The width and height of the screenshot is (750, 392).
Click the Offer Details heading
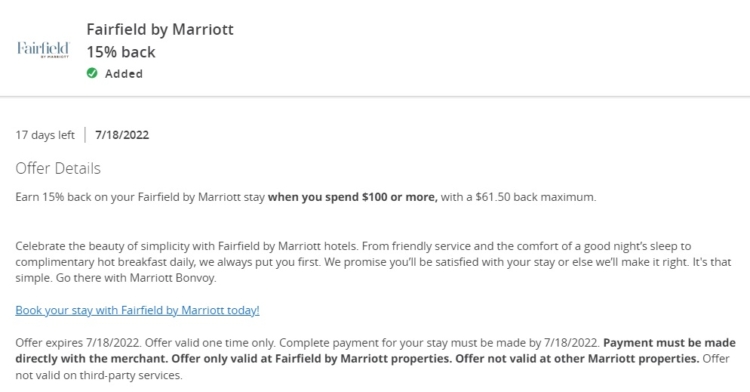point(58,168)
